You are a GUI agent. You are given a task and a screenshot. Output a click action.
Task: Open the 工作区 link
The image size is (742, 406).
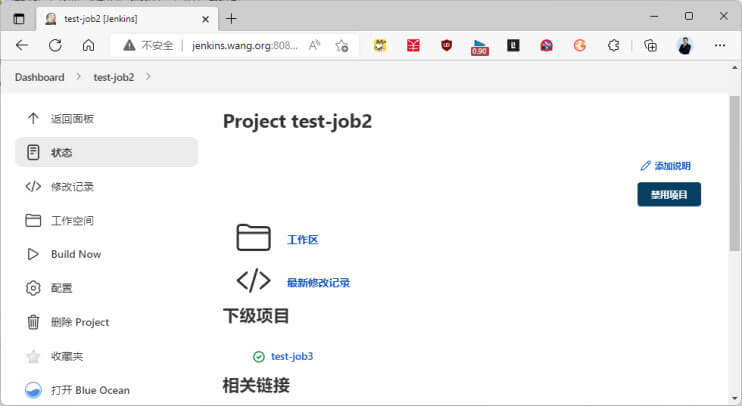(303, 240)
